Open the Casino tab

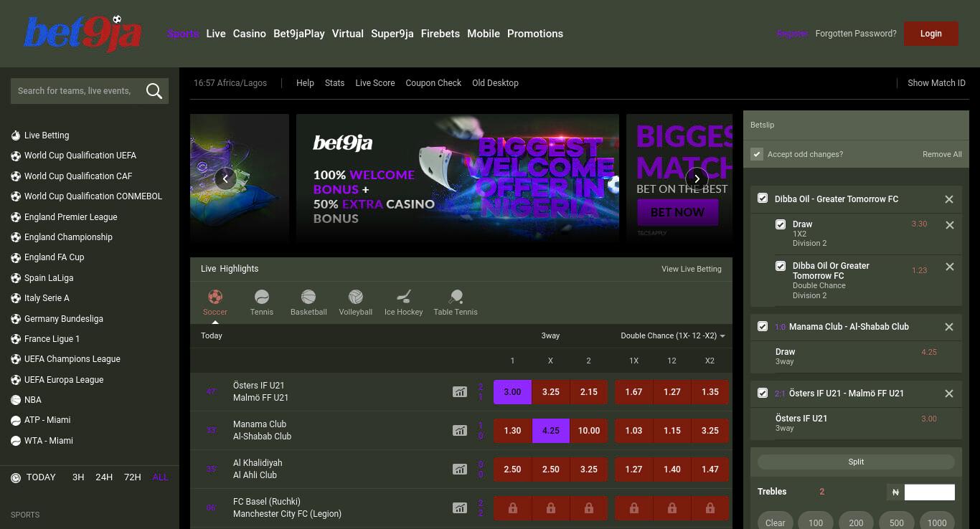(x=250, y=34)
